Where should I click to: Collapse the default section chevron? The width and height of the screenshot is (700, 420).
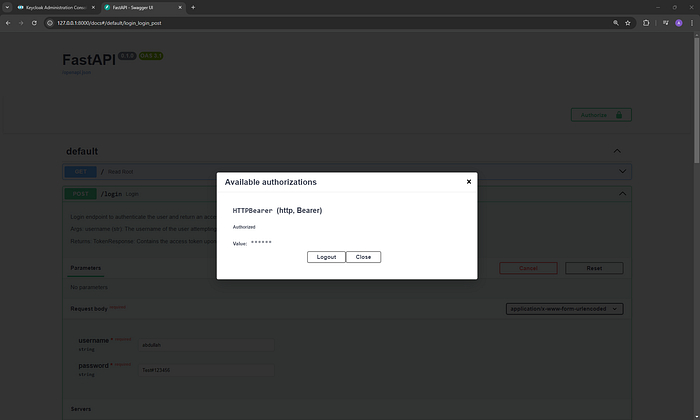617,151
